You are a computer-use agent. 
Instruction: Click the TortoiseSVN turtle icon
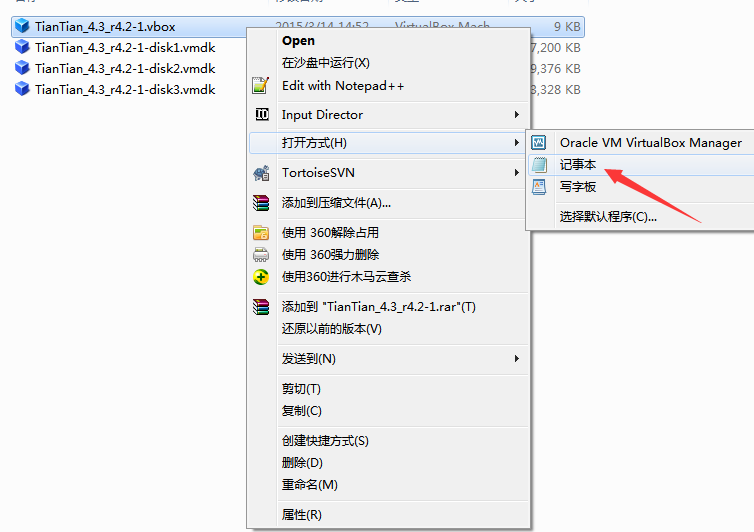[x=261, y=173]
